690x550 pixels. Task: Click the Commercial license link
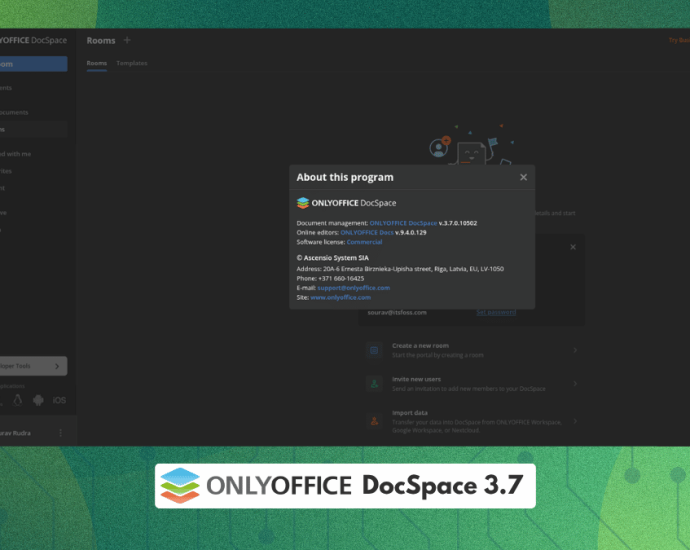click(364, 242)
